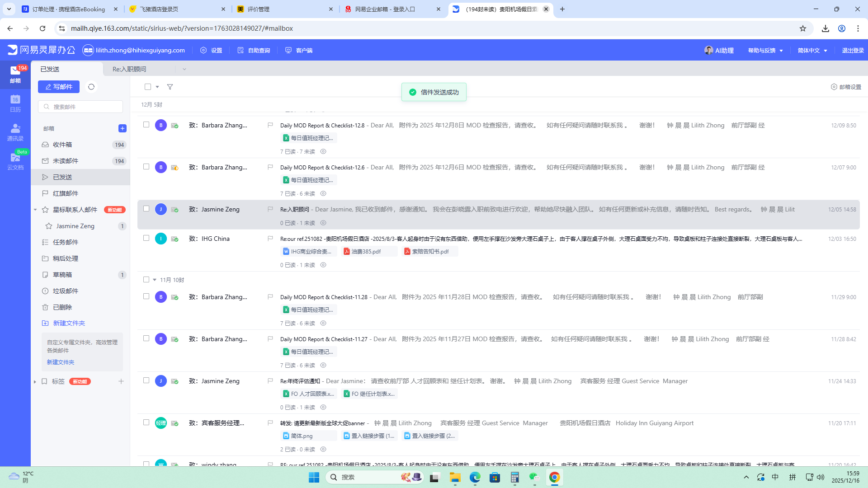Click the refresh icon beside 写邮件
The width and height of the screenshot is (868, 488).
click(91, 87)
